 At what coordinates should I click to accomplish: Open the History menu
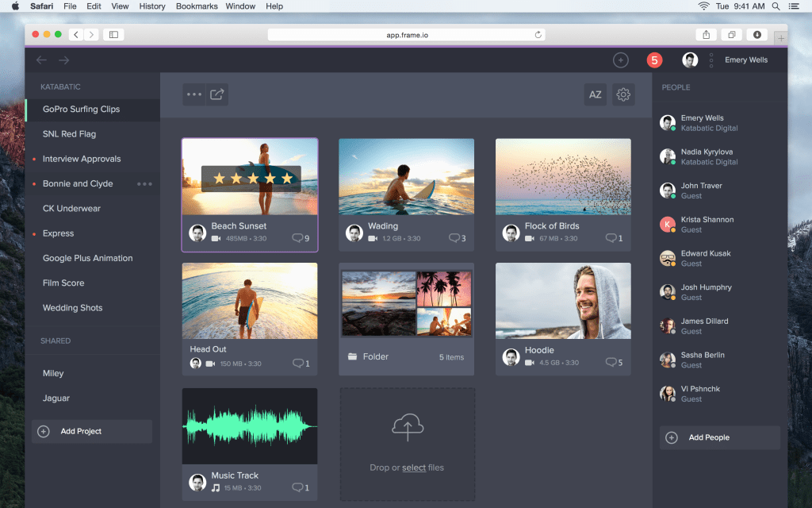152,6
